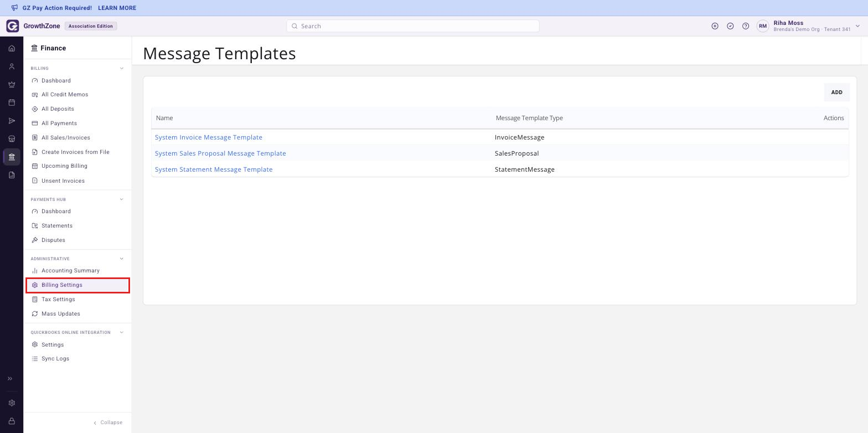Select the Finance bank icon in left rail
Screen dimensions: 868x433
pyautogui.click(x=12, y=157)
